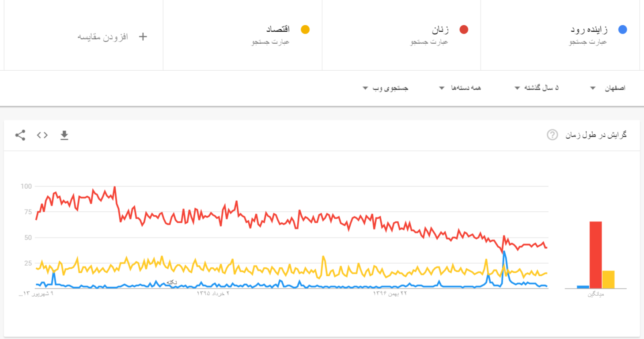
Task: Click the blue dot for زاینده رود
Action: [622, 30]
